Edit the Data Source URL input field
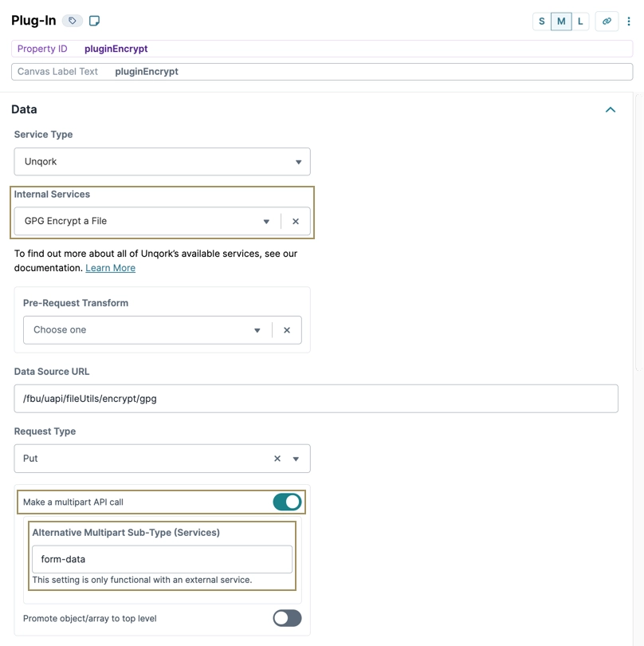 coord(316,398)
